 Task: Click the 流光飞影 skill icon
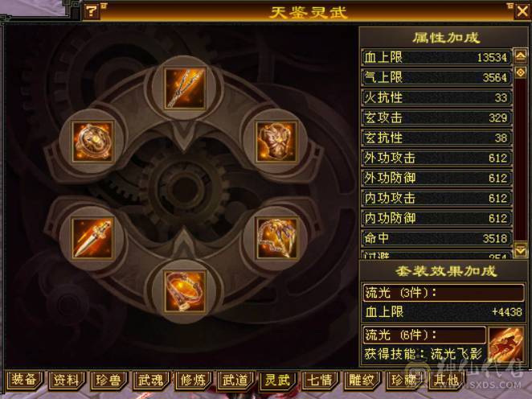(x=505, y=345)
